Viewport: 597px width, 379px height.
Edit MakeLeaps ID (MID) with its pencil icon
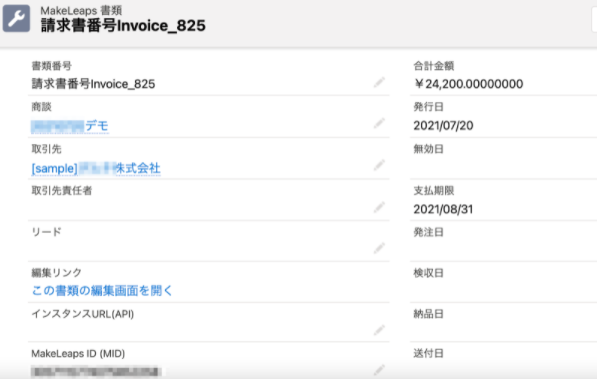[x=379, y=369]
